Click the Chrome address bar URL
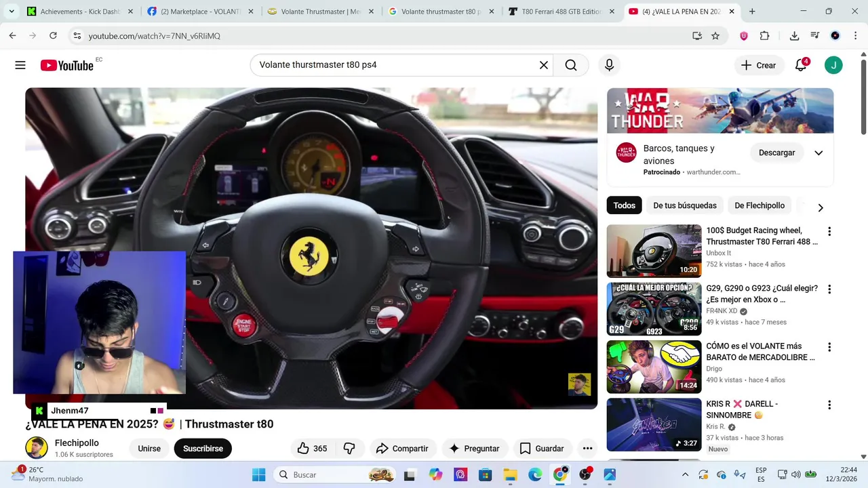868x488 pixels. coord(154,36)
